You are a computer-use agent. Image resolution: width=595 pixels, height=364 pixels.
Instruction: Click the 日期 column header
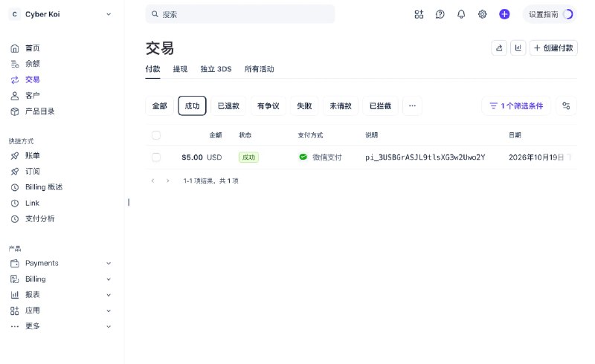(x=515, y=135)
